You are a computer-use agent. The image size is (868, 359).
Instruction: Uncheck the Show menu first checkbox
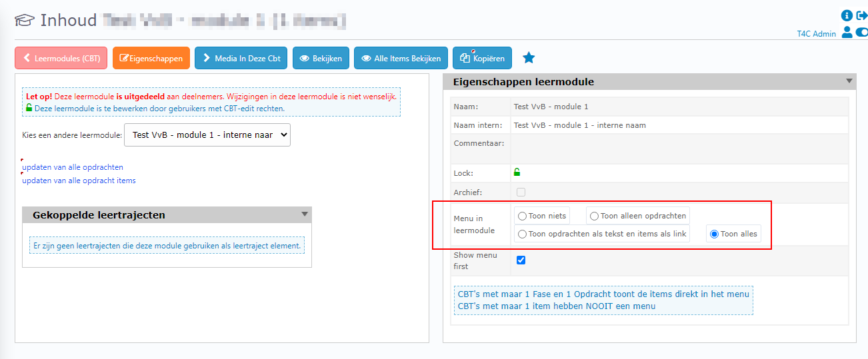[x=521, y=260]
